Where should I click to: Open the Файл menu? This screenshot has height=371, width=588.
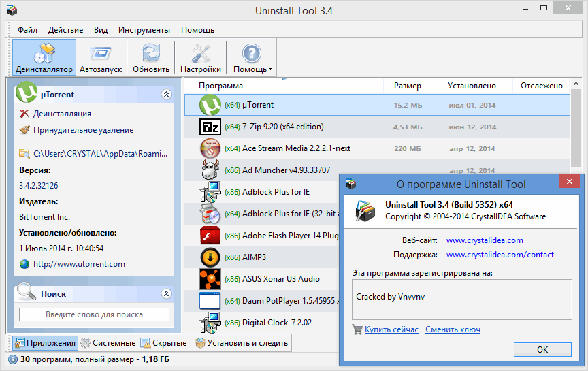pyautogui.click(x=27, y=30)
